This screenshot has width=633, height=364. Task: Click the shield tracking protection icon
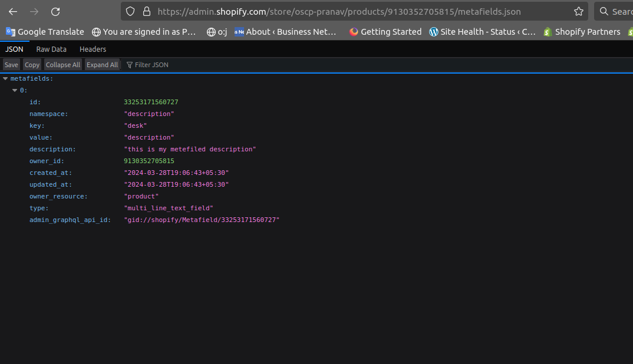(x=131, y=12)
